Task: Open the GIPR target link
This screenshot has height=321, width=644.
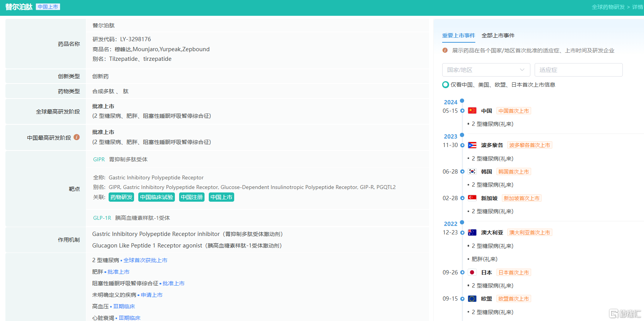Action: coord(99,159)
